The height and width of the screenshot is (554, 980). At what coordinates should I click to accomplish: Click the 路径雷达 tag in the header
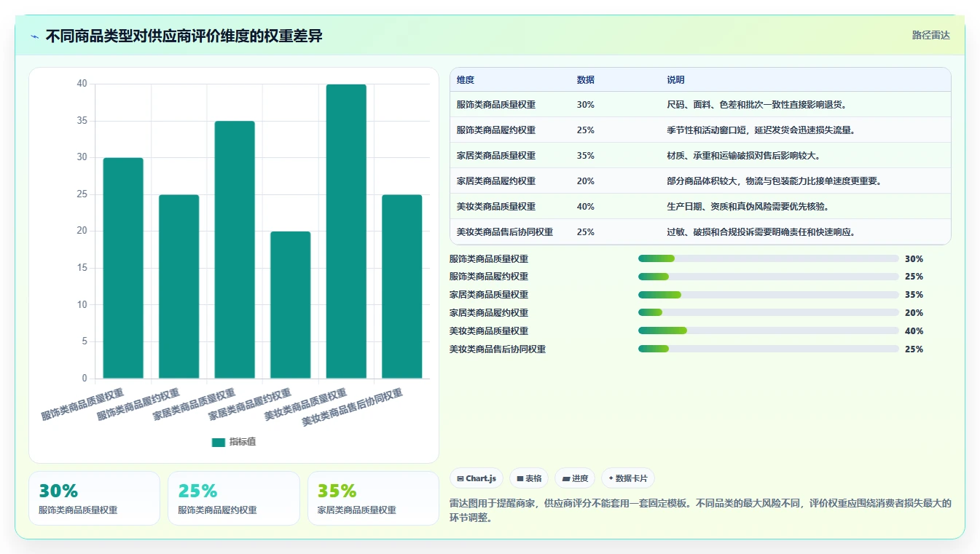tap(930, 35)
